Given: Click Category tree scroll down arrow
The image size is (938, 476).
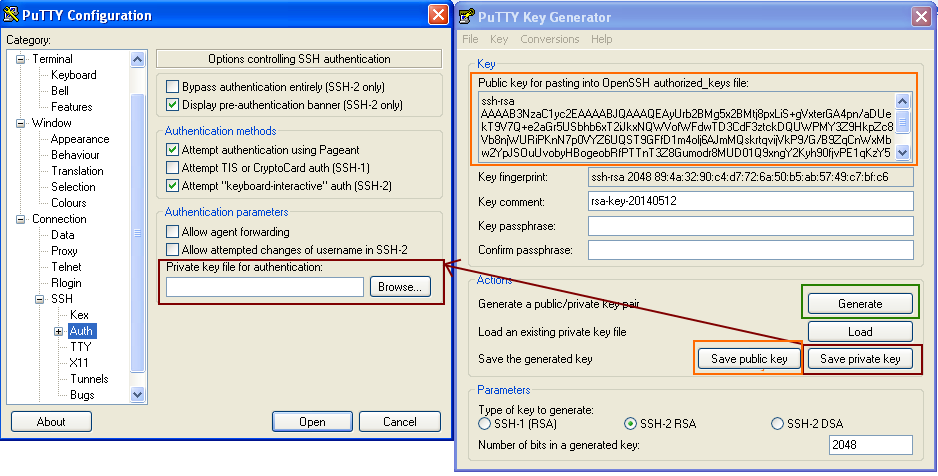Looking at the screenshot, I should (x=138, y=394).
